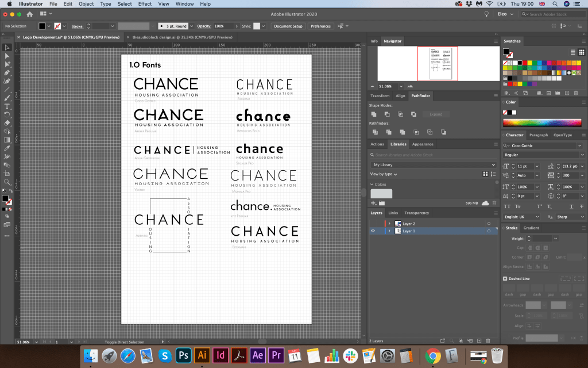Pick the Eraser tool
This screenshot has width=588, height=368.
click(x=7, y=123)
